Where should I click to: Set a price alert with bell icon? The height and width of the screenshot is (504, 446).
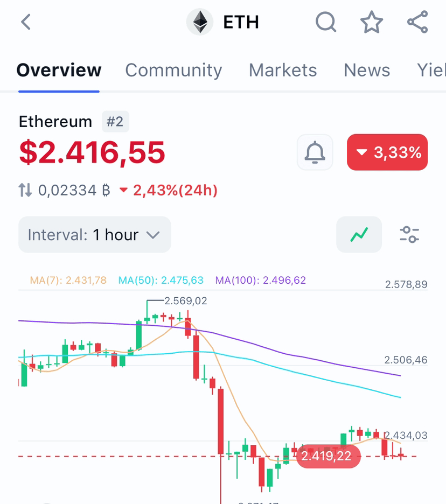pyautogui.click(x=315, y=152)
